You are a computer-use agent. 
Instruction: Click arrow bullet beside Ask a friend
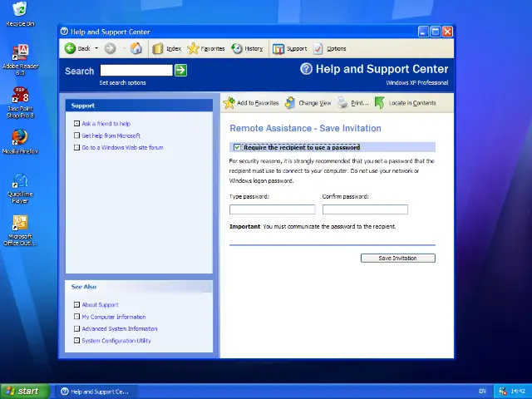pos(76,124)
